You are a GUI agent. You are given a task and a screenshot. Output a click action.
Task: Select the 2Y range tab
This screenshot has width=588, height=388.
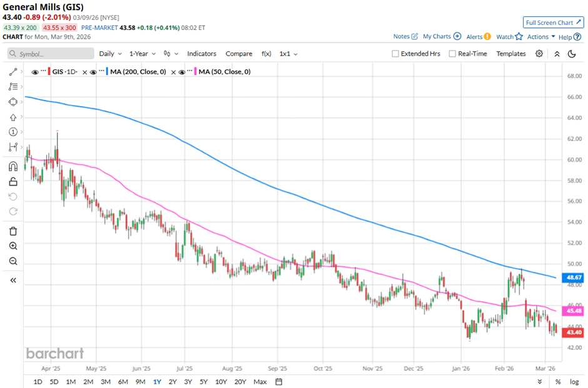pos(173,382)
